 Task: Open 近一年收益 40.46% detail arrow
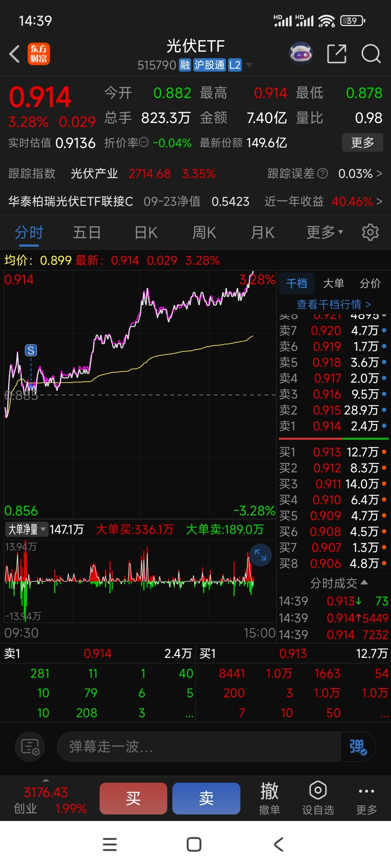379,201
